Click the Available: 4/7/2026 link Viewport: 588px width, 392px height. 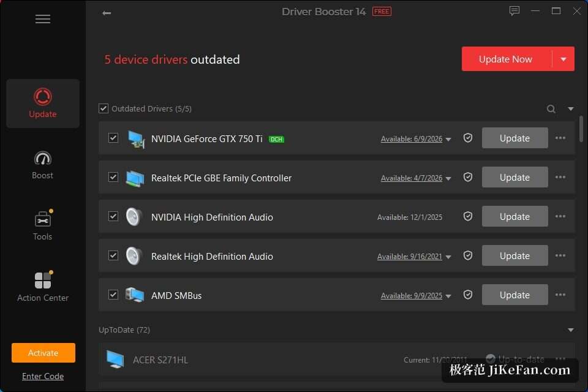coord(412,178)
